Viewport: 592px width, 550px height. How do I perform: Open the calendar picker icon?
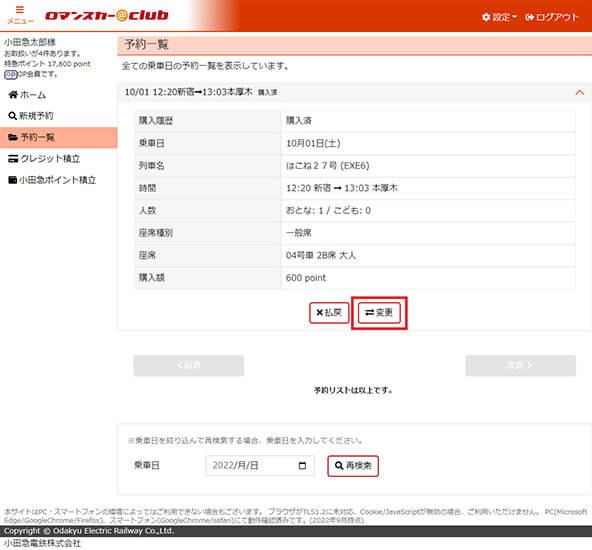(x=302, y=465)
